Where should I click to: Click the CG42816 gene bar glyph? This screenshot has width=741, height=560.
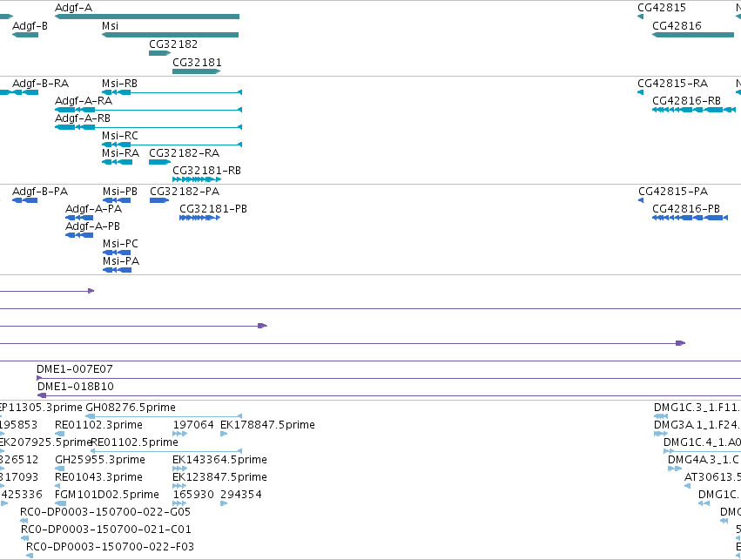pos(693,35)
